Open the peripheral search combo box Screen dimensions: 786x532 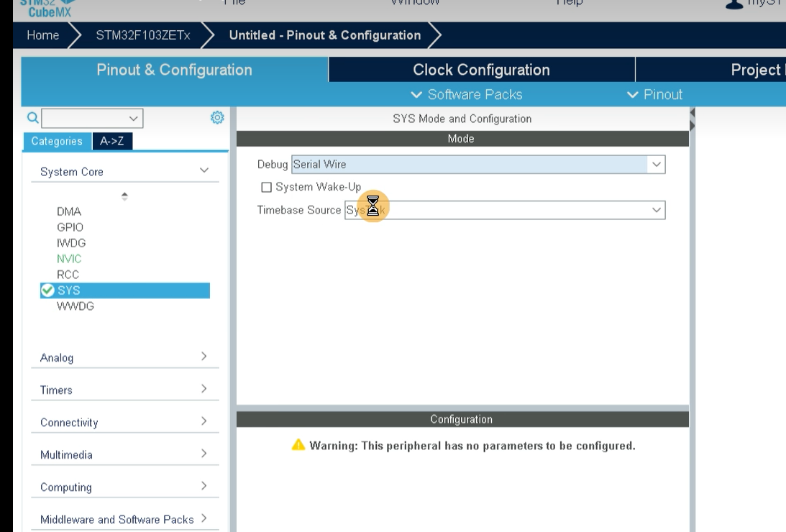[92, 118]
